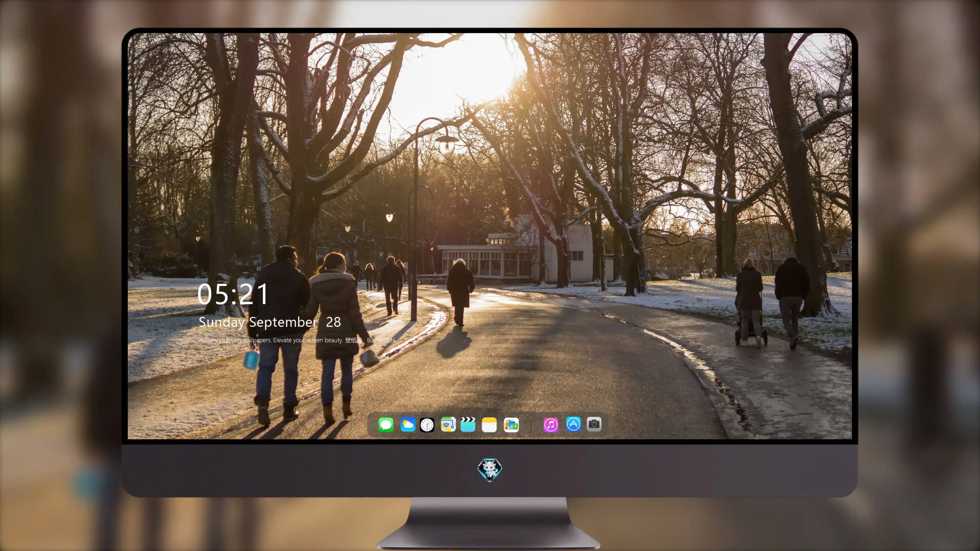Open the clapperboard Videos app icon
Viewport: 980px width, 551px height.
(x=468, y=424)
